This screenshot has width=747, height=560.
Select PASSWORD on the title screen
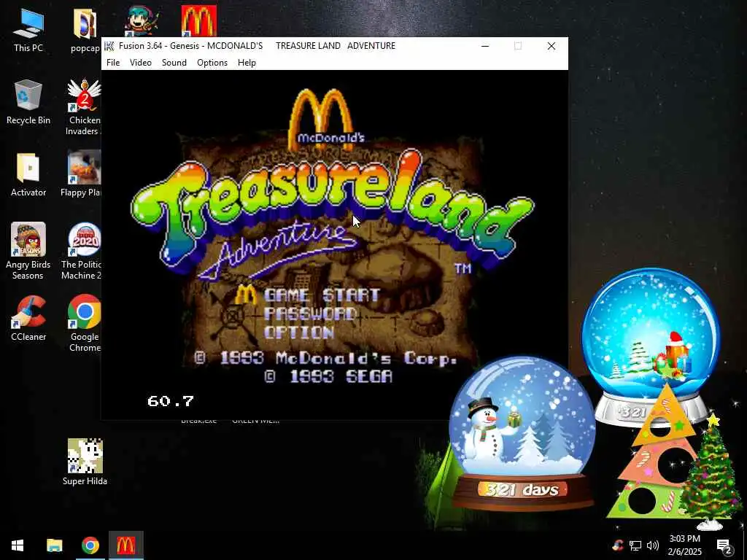[310, 314]
